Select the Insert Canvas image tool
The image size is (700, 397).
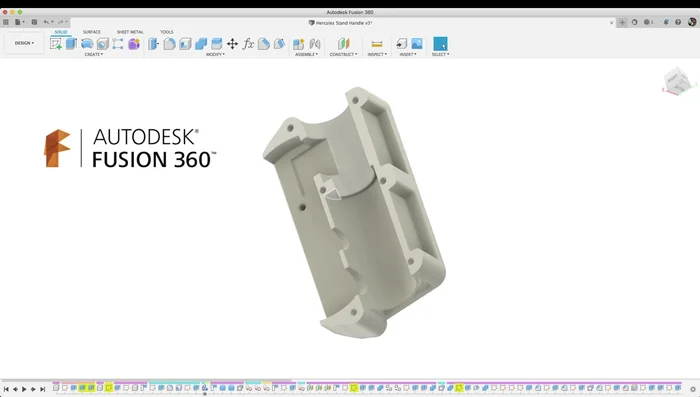click(x=417, y=44)
